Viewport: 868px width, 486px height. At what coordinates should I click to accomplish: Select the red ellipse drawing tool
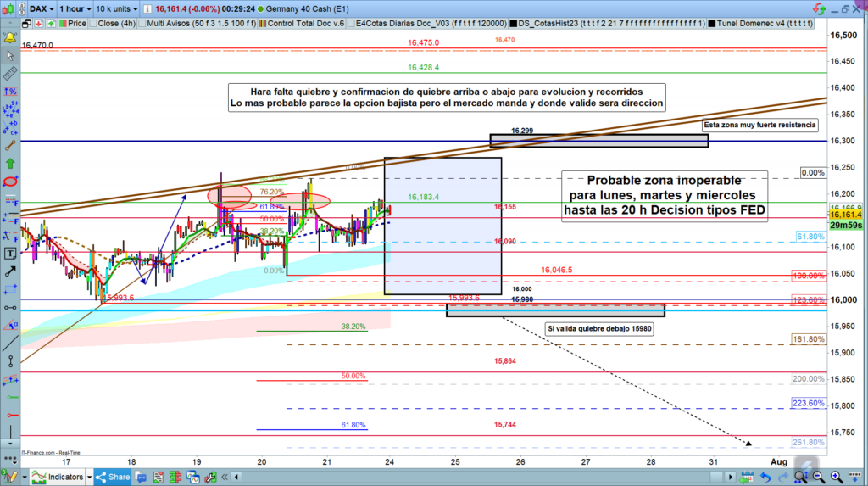10,181
